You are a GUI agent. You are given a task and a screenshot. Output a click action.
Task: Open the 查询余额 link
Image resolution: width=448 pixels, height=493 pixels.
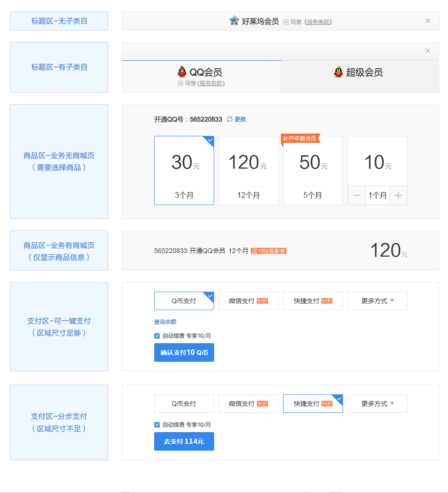click(x=165, y=322)
